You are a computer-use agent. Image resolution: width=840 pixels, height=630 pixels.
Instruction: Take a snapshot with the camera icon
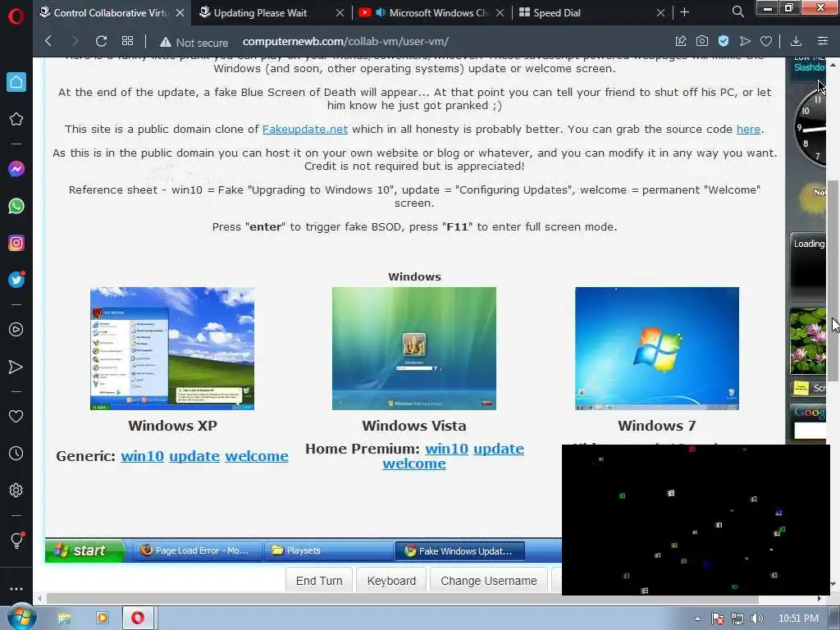pyautogui.click(x=702, y=41)
